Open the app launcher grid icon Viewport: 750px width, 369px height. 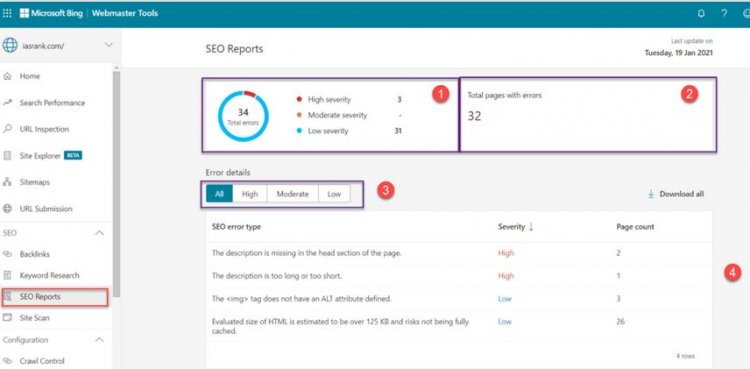7,13
